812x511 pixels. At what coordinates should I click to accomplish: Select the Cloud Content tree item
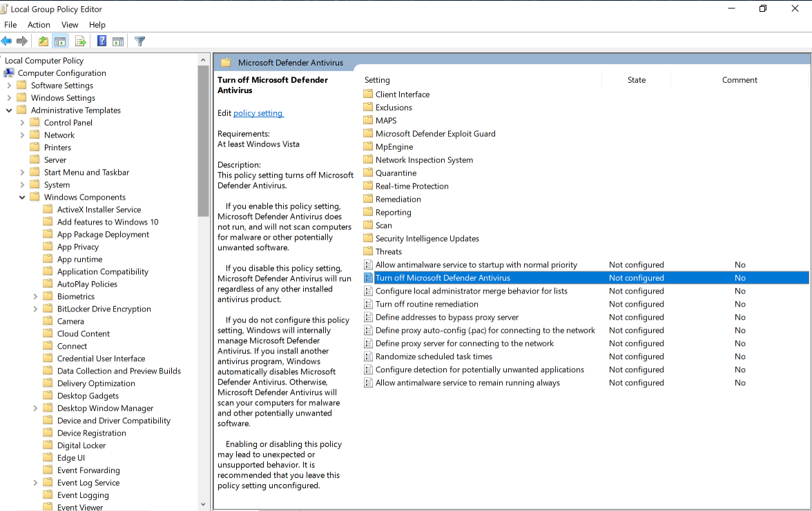(84, 334)
